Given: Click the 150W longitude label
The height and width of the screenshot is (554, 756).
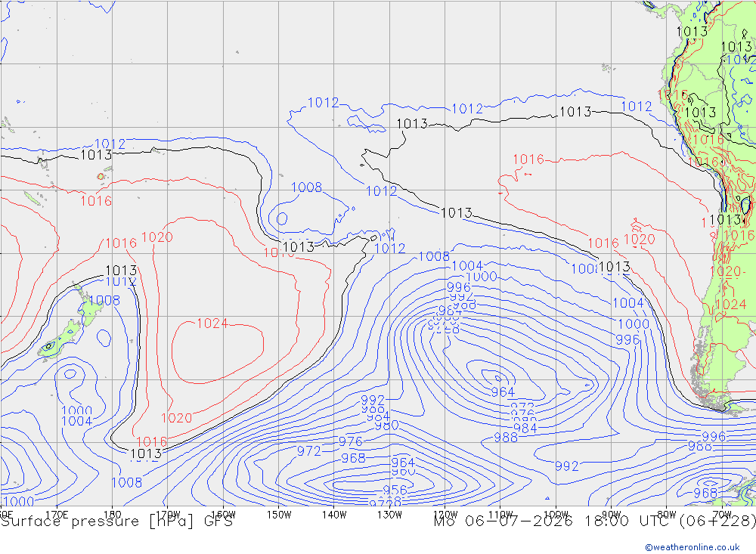Looking at the screenshot, I should coord(279,515).
